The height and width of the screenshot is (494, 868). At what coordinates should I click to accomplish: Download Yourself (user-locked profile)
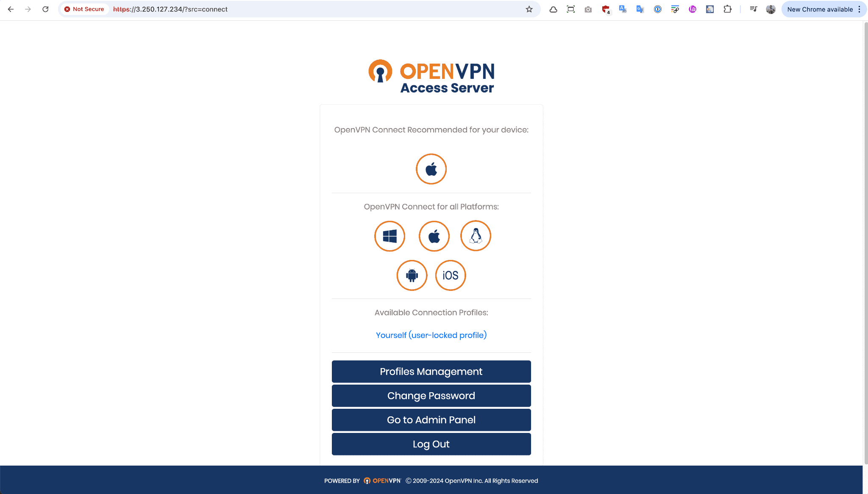coord(431,335)
